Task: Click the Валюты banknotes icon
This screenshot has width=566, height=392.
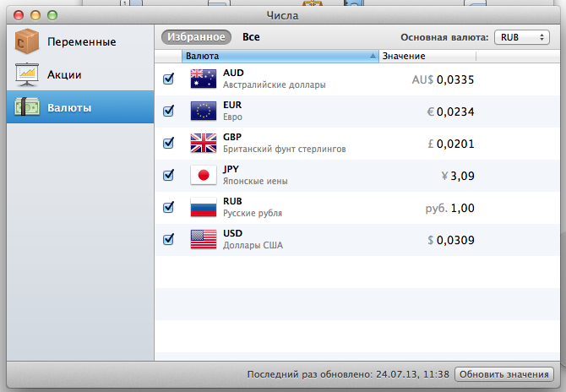Action: 27,107
